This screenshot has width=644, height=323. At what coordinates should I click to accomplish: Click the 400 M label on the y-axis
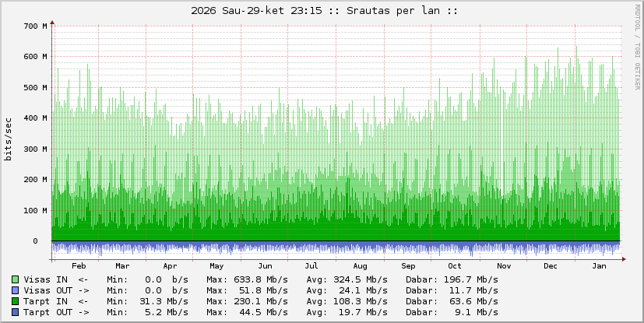click(x=35, y=118)
